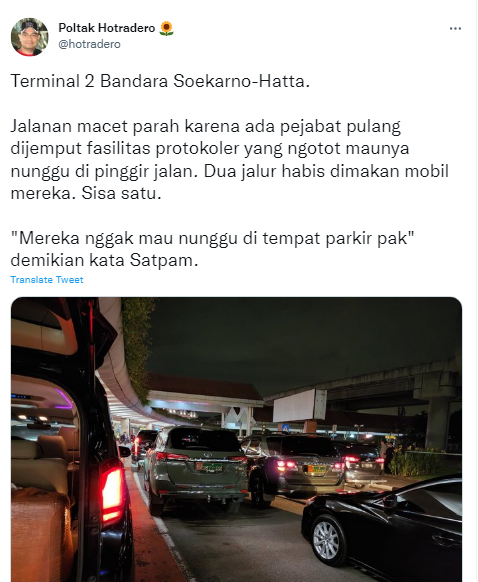
Task: Click the gray SUV in the photo center
Action: pyautogui.click(x=197, y=470)
